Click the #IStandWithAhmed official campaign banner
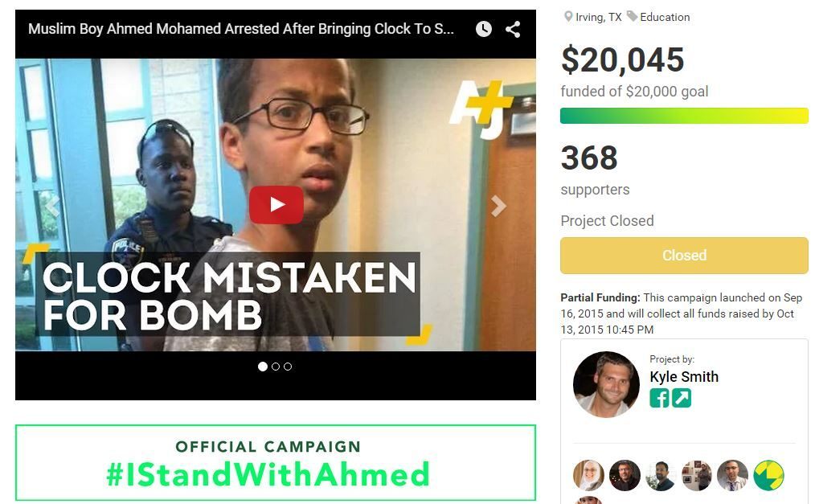Viewport: 815px width, 504px height. coord(276,463)
